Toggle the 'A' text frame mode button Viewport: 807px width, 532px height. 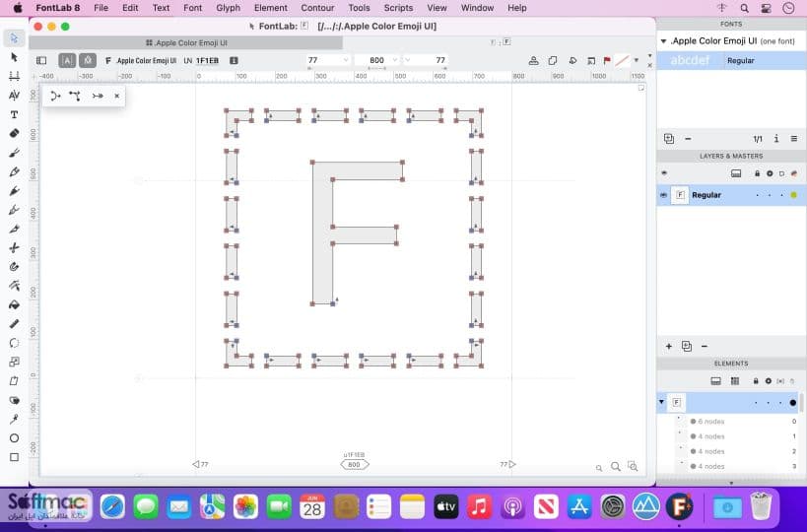(x=67, y=61)
